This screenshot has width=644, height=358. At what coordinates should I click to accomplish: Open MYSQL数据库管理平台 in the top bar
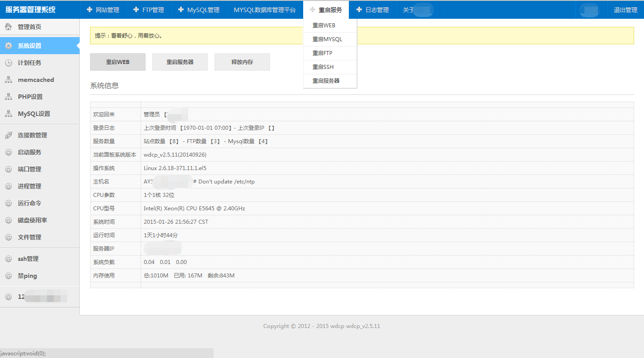tap(265, 10)
